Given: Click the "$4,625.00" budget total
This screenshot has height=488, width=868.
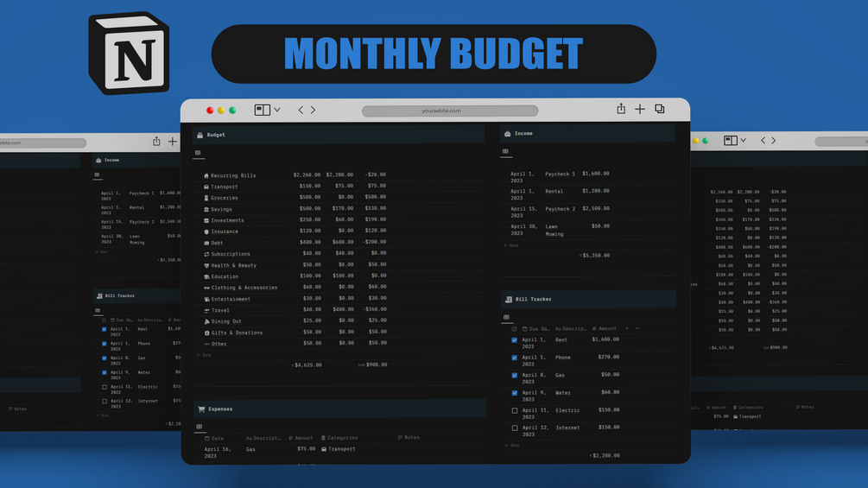Looking at the screenshot, I should coord(308,365).
